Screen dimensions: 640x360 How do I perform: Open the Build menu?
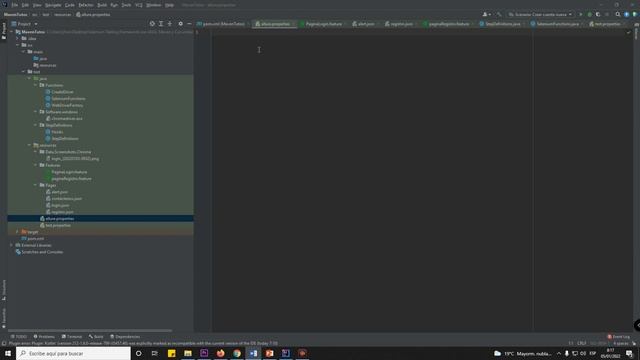point(102,5)
